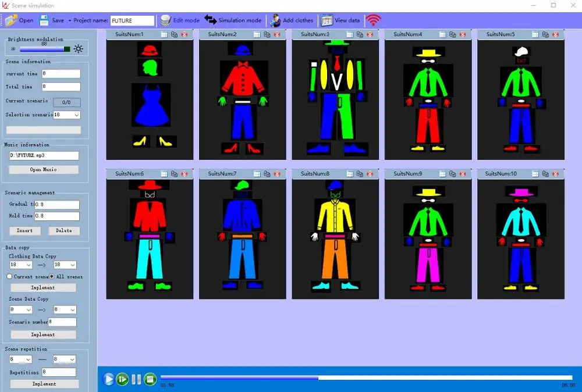Click the wireless signal icon in toolbar
Screen dimensions: 582x392
coord(373,20)
